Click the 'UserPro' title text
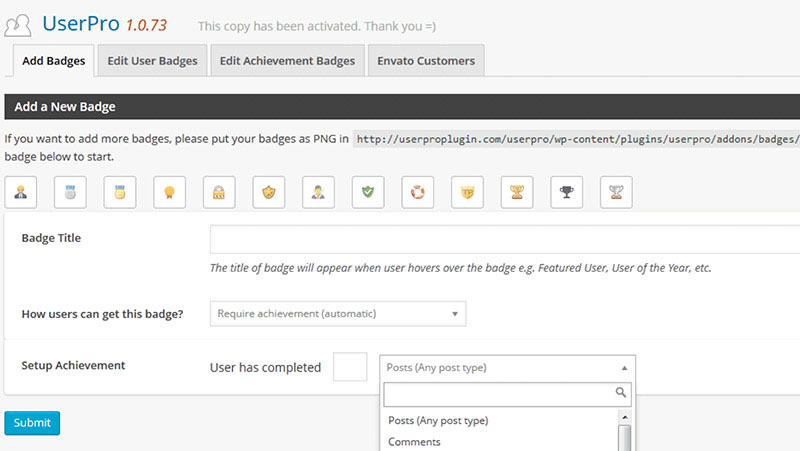Image resolution: width=800 pixels, height=451 pixels. [81, 24]
